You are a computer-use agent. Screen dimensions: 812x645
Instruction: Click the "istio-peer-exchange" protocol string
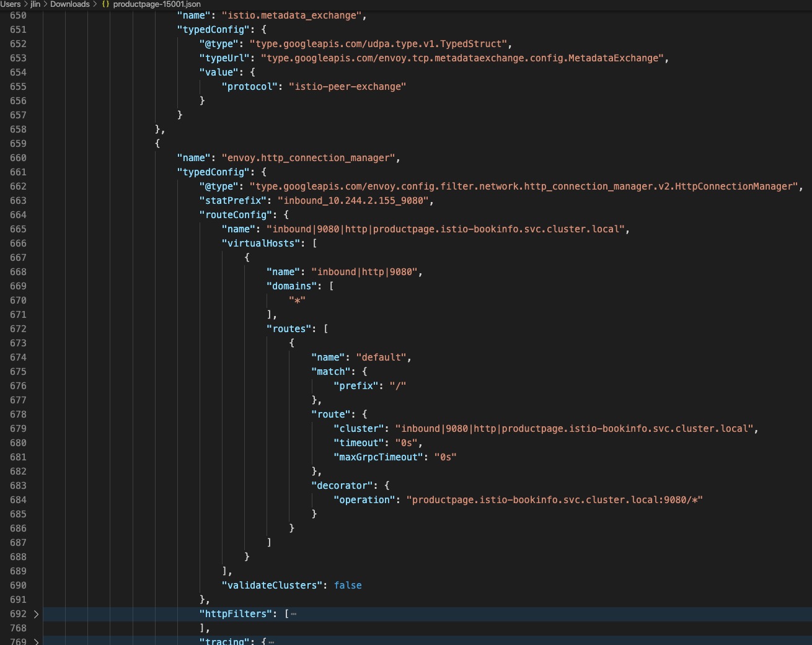point(347,87)
